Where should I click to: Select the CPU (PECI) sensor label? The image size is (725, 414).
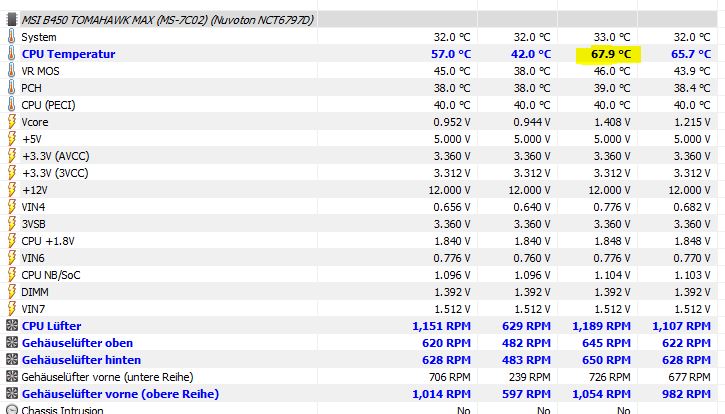point(48,105)
